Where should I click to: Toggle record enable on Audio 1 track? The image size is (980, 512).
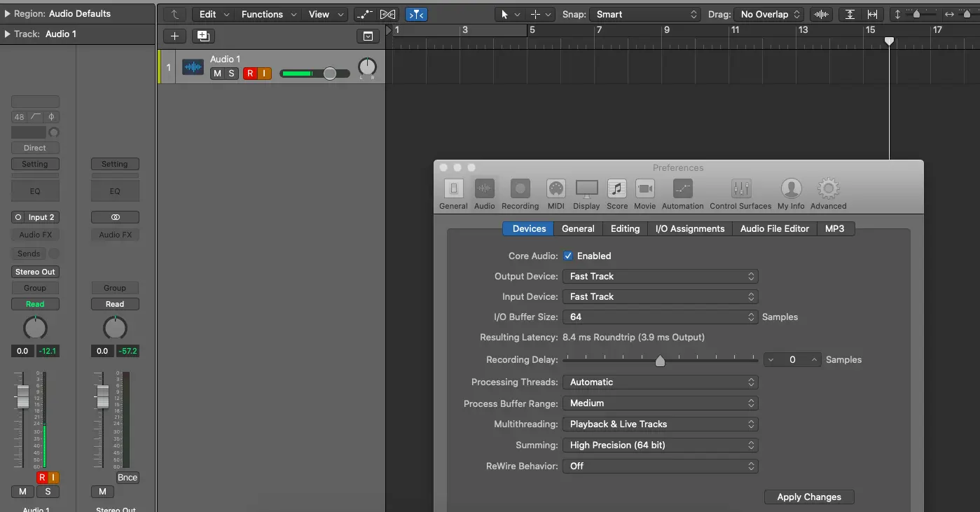250,74
